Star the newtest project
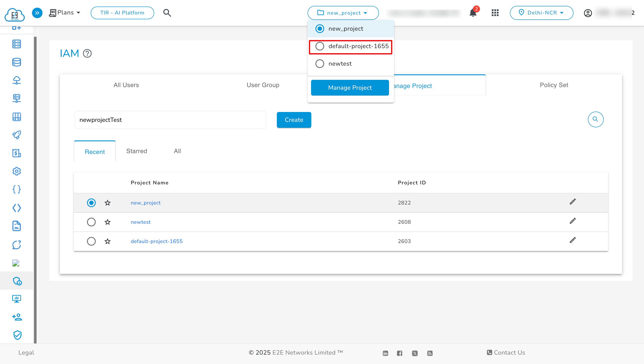Image resolution: width=644 pixels, height=364 pixels. click(x=108, y=222)
